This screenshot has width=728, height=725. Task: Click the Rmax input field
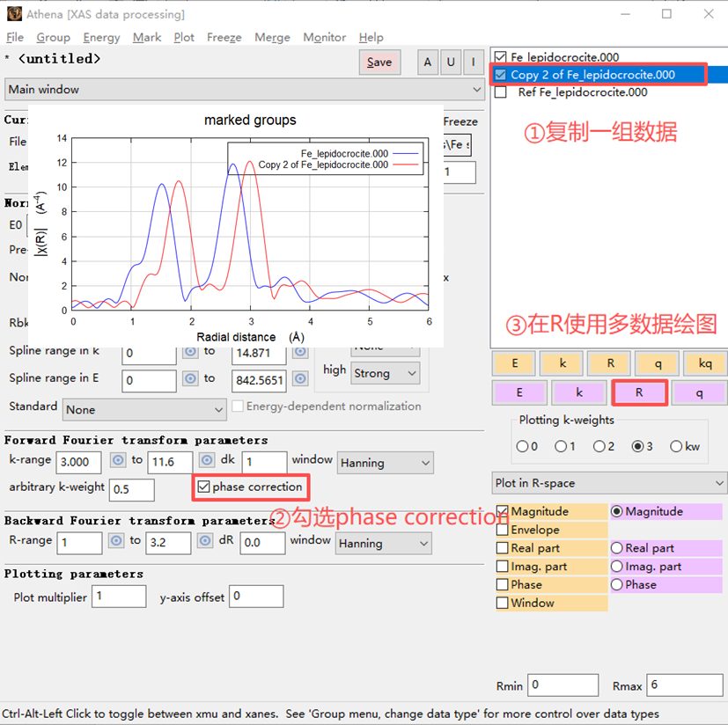(x=684, y=685)
